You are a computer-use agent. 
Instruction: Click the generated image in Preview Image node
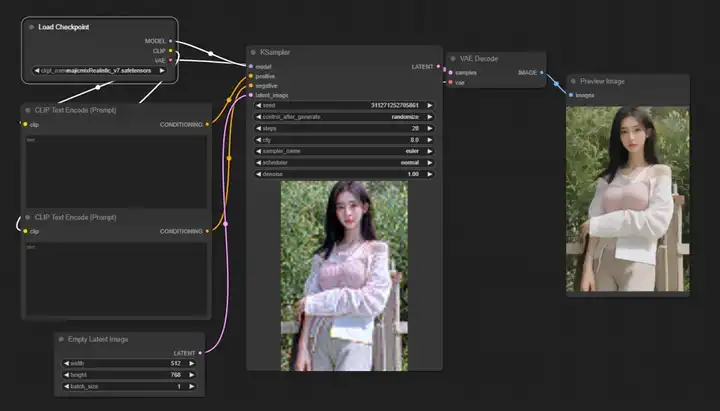click(627, 198)
